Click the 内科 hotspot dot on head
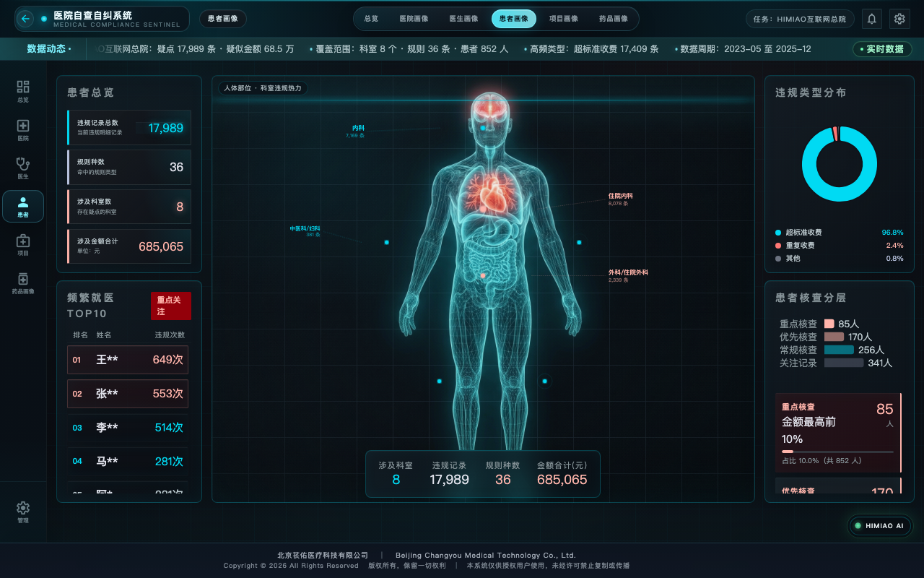Viewport: 924px width, 578px height. coord(483,128)
